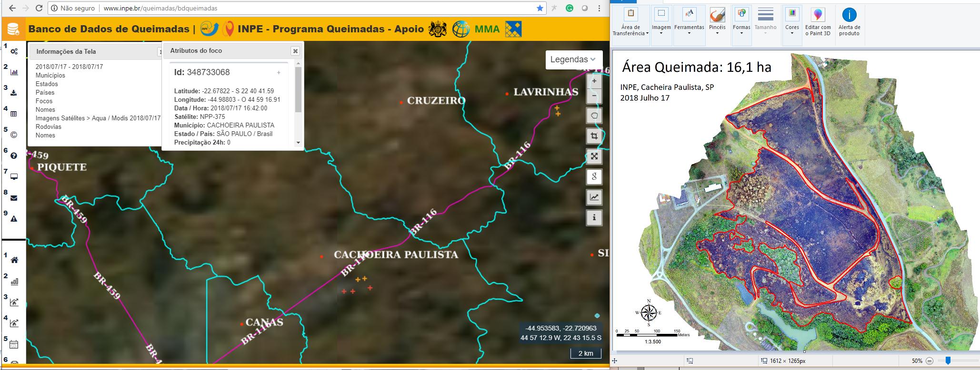Click the warning triangle sidebar icon

pyautogui.click(x=14, y=219)
